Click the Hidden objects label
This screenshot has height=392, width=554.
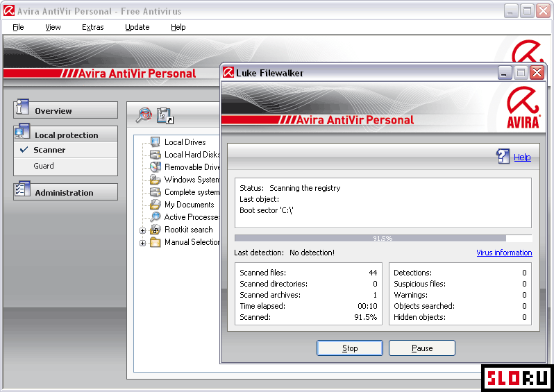click(x=419, y=317)
